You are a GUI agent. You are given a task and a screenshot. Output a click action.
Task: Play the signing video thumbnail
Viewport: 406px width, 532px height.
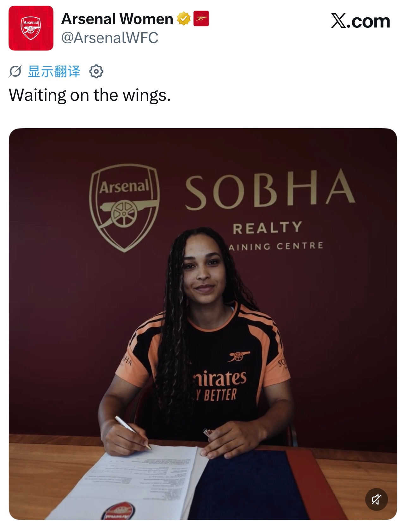click(x=203, y=324)
